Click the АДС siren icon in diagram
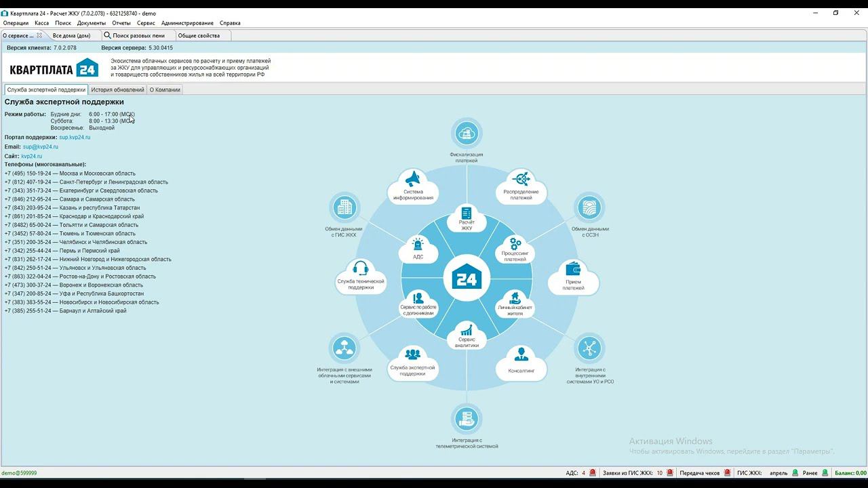Screen dimensions: 868x488 [418, 244]
